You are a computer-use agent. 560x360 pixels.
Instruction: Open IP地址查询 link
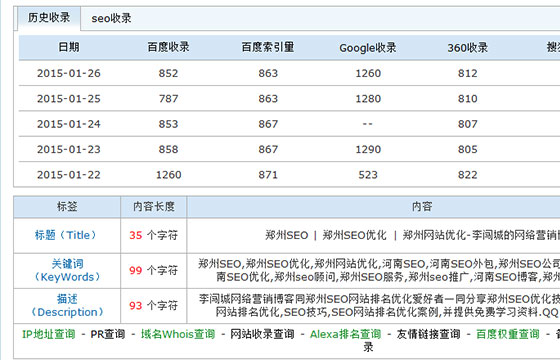[x=49, y=335]
